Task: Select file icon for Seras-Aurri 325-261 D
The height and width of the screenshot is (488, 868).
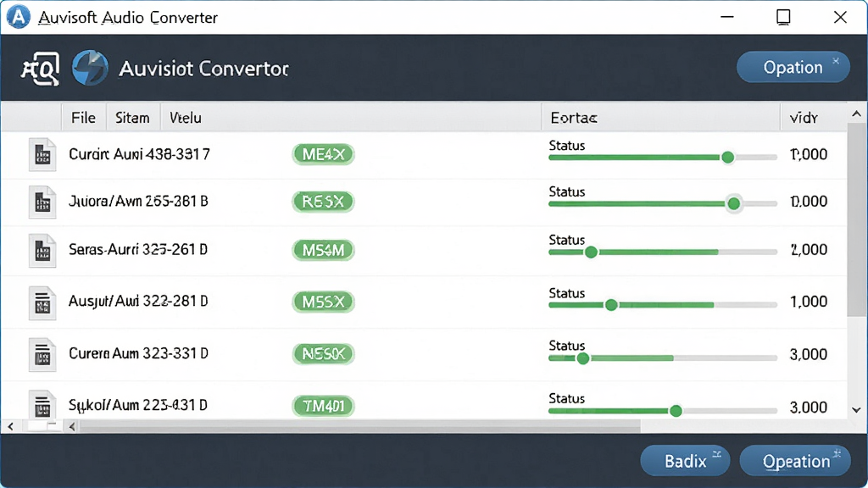Action: pyautogui.click(x=42, y=251)
